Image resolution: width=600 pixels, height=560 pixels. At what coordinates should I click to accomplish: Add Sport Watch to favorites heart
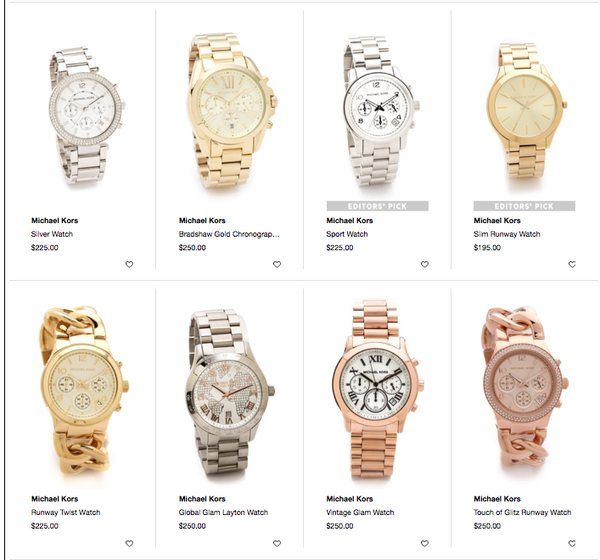pyautogui.click(x=424, y=264)
